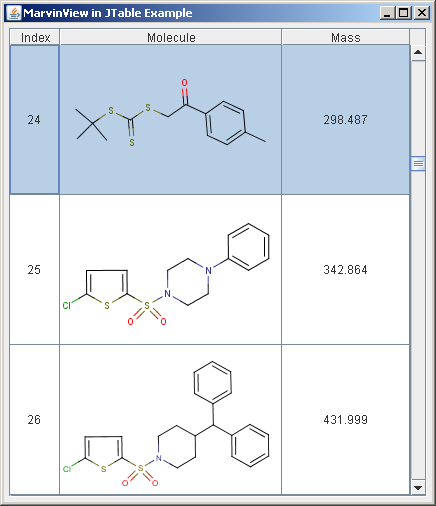
Task: Click mass value 298.487
Action: 346,120
